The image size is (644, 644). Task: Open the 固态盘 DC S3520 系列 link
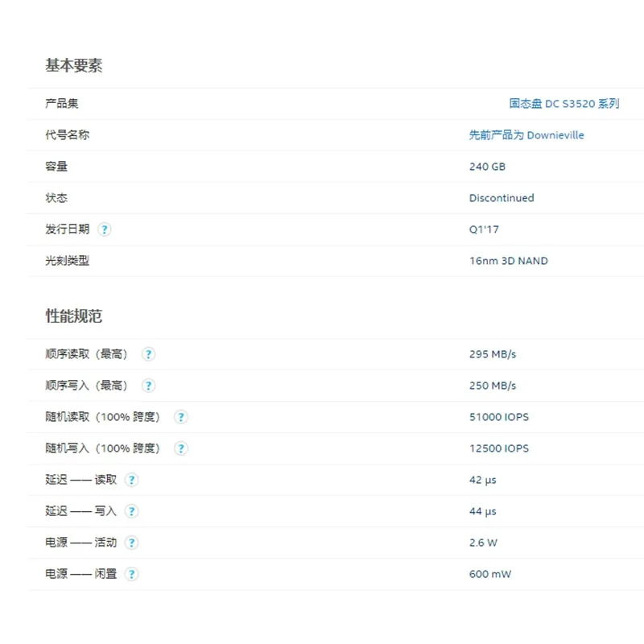(x=564, y=104)
